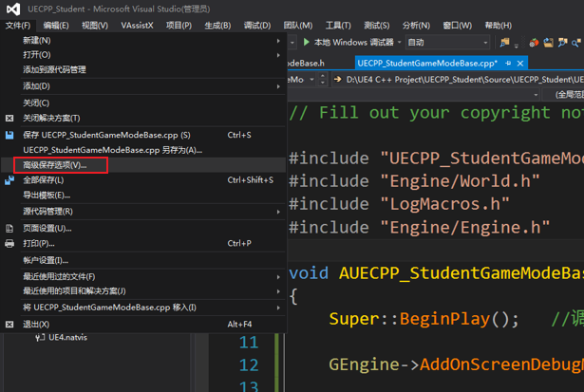This screenshot has height=392, width=584.
Task: Click the Find Symbol binoculars icon
Action: point(562,43)
